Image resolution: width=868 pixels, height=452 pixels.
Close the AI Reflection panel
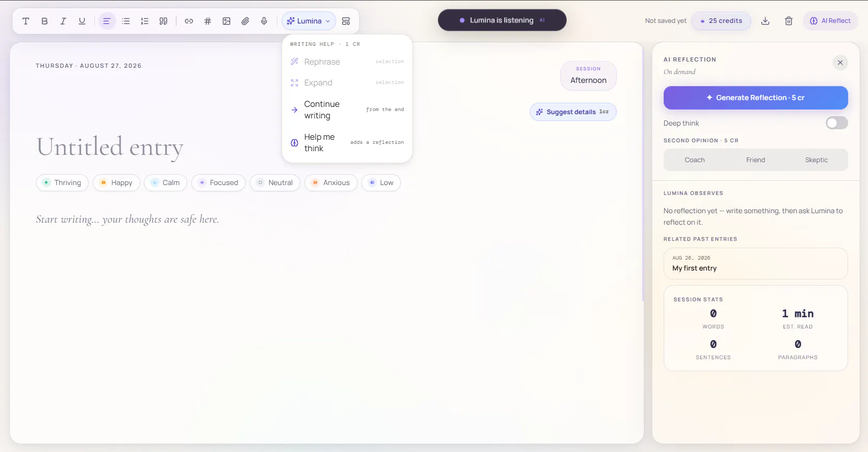pos(840,63)
